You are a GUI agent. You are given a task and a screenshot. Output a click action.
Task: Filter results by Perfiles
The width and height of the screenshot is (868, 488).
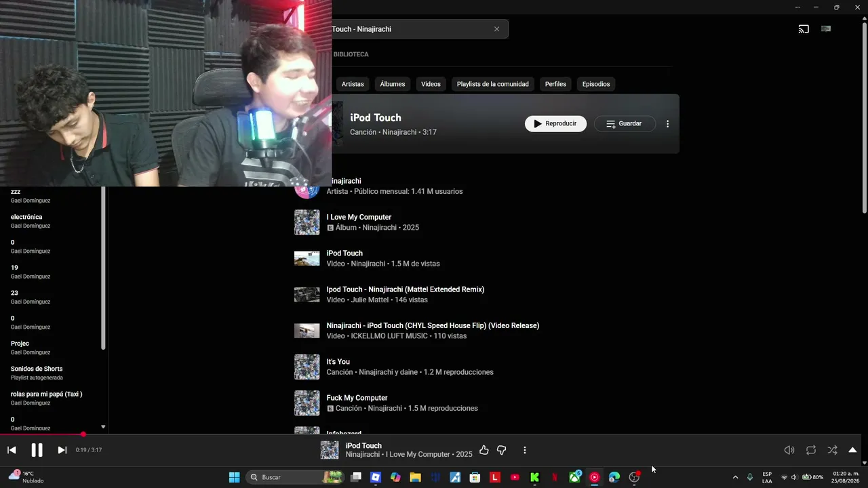(x=555, y=84)
